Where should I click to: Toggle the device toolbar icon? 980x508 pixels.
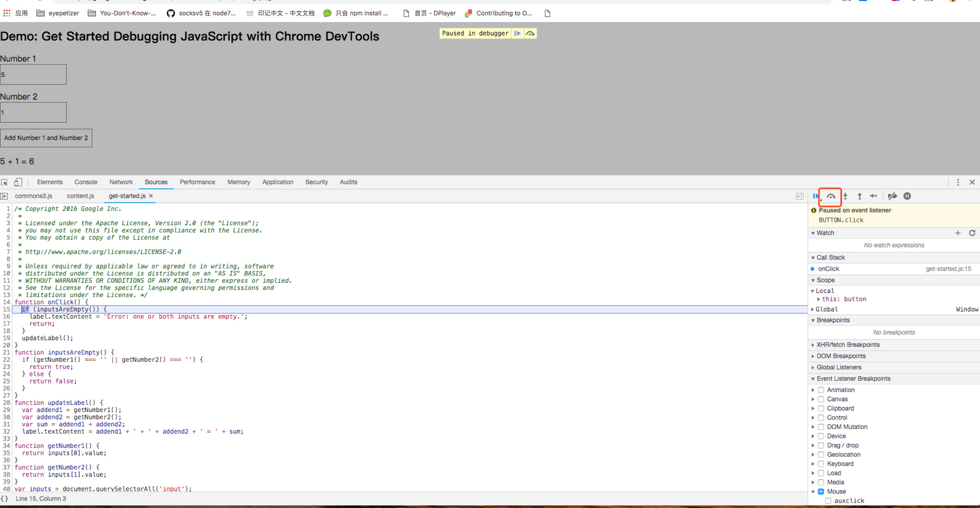(x=18, y=182)
